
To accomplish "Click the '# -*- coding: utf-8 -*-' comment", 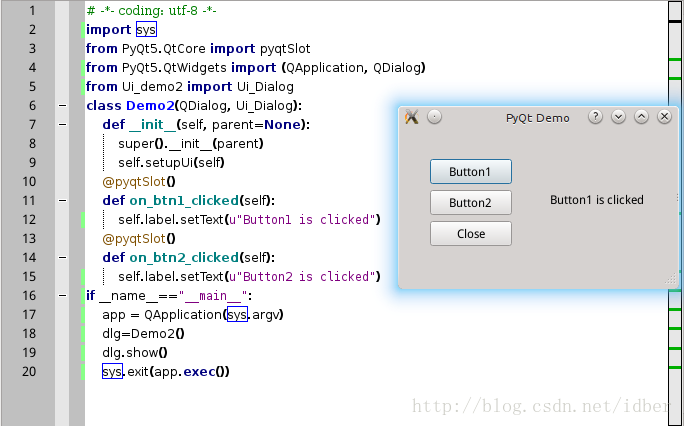I will (x=151, y=10).
